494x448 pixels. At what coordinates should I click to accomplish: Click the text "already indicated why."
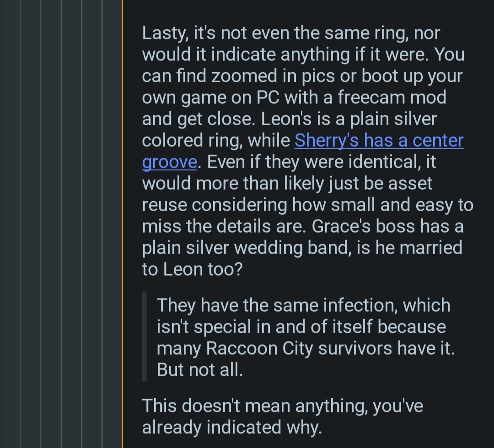232,427
